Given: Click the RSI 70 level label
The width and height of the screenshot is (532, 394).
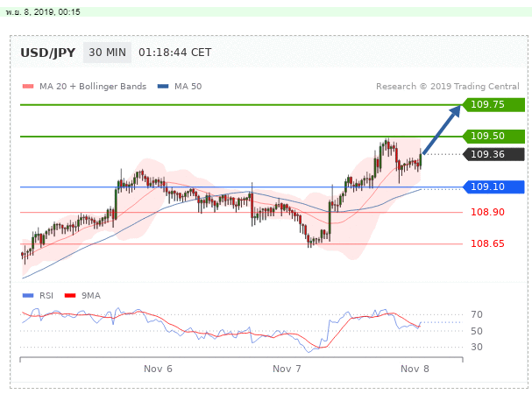Looking at the screenshot, I should [477, 314].
